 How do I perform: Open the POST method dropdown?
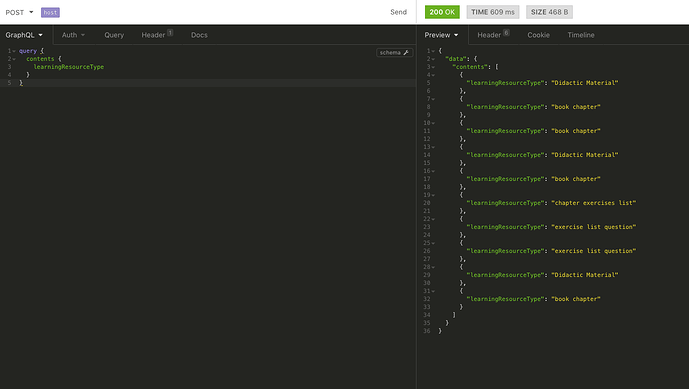(19, 12)
